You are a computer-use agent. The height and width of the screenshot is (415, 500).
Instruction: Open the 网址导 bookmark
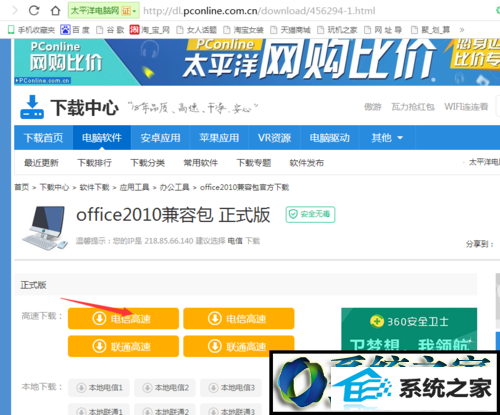(x=383, y=30)
